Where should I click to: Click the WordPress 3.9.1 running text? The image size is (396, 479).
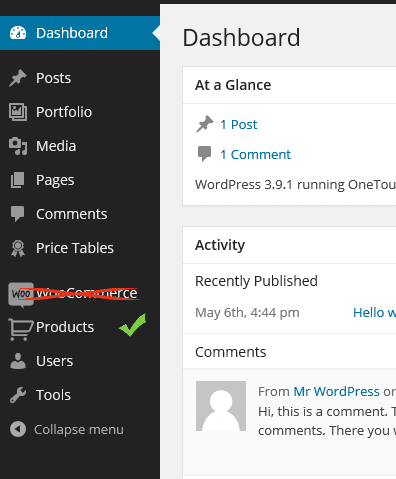click(x=295, y=185)
